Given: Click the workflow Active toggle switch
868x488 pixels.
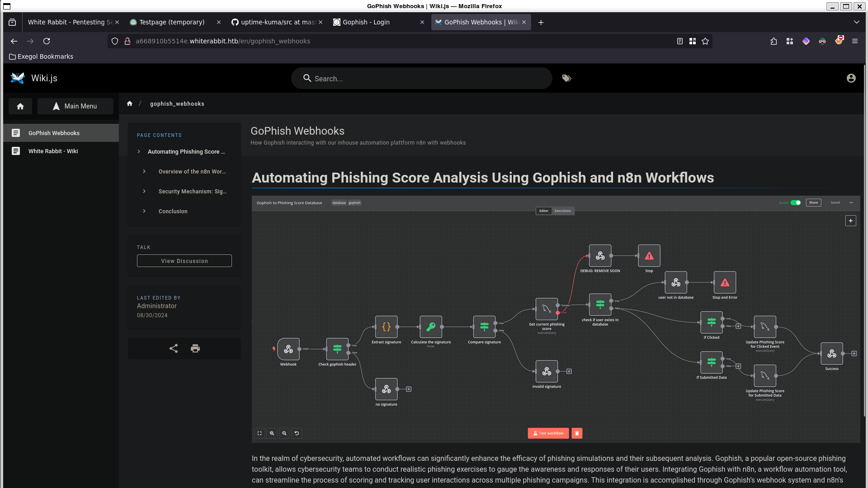Looking at the screenshot, I should pos(796,202).
